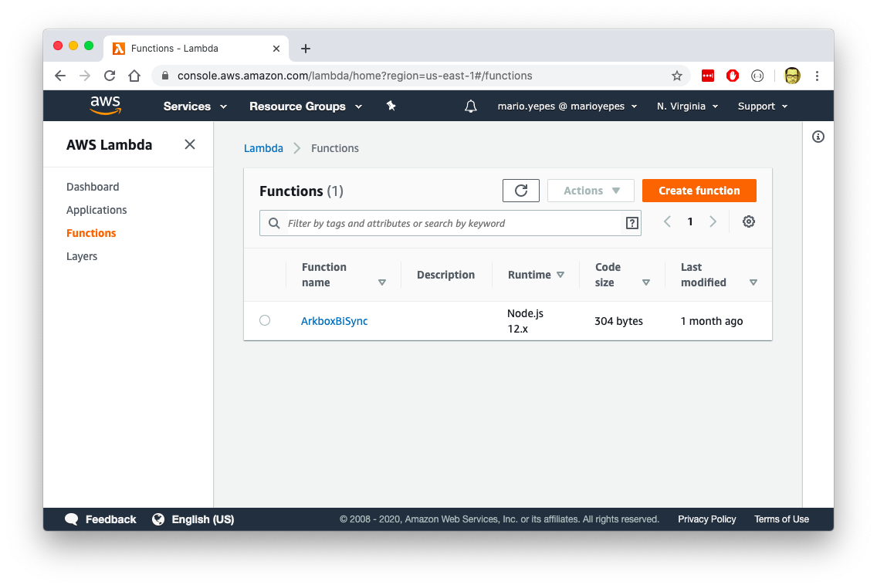Viewport: 877px width, 588px height.
Task: Open table preferences gear icon
Action: pyautogui.click(x=748, y=222)
